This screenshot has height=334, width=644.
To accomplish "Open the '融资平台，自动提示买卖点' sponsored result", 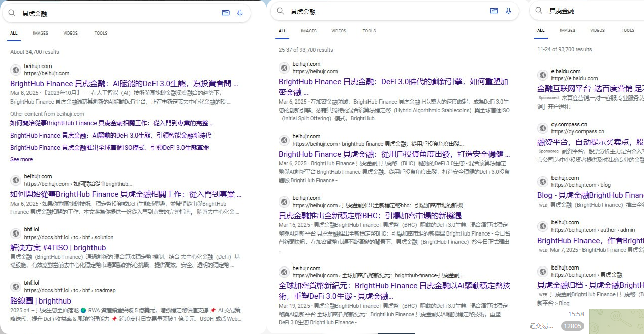I will [591, 142].
